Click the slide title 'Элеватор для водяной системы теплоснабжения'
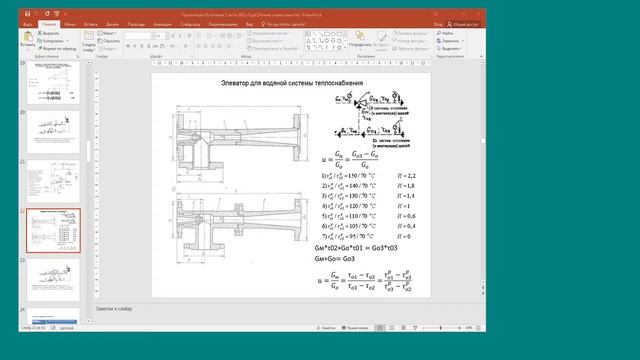Screen dimensions: 640x360 pos(292,83)
